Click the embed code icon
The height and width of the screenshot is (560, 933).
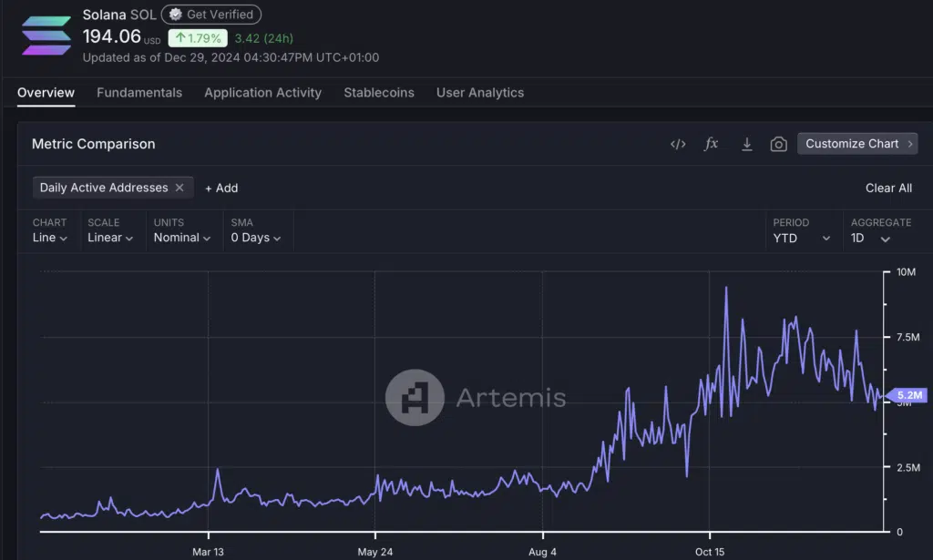pyautogui.click(x=678, y=144)
